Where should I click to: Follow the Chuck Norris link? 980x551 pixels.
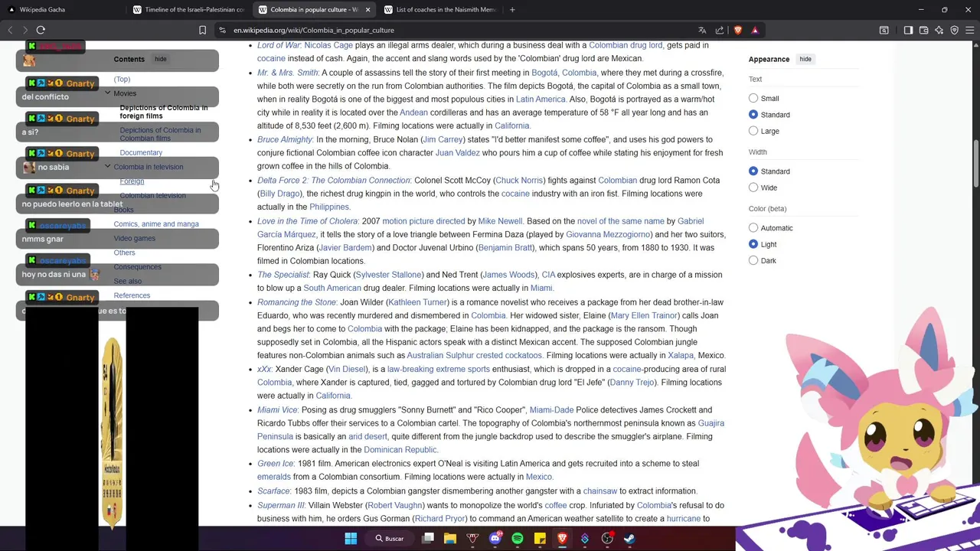519,181
